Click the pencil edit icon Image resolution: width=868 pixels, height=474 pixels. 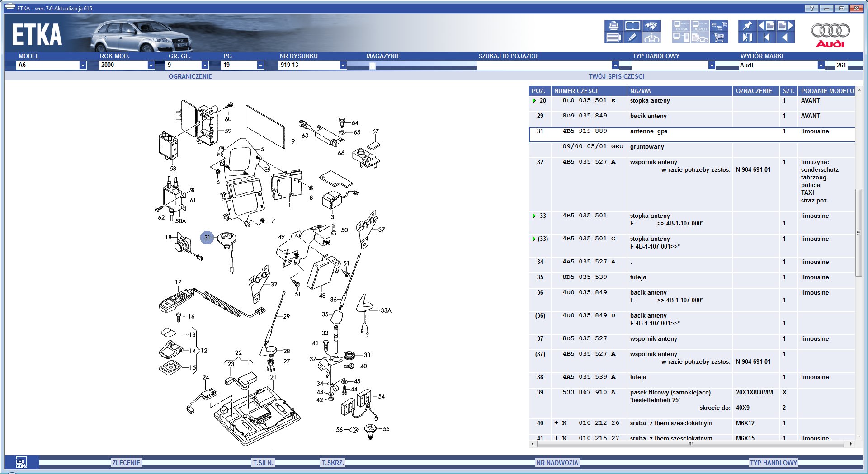click(x=632, y=38)
